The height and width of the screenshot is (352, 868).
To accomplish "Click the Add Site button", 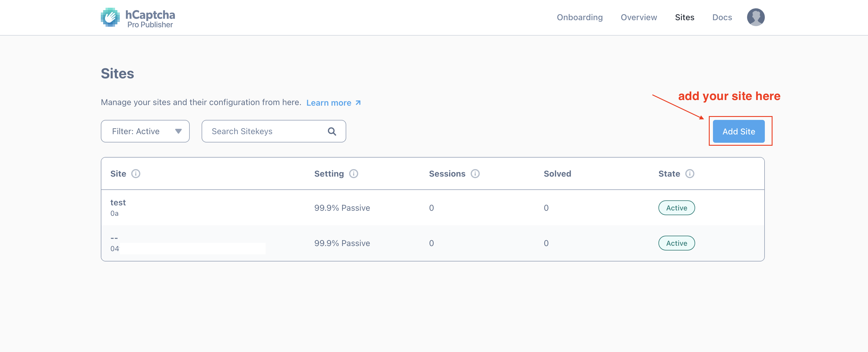I will 739,131.
